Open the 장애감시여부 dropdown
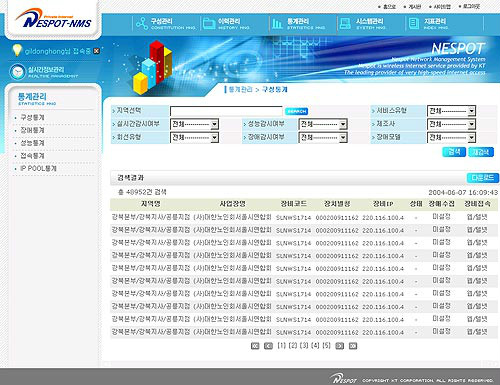500x385 pixels. (323, 137)
